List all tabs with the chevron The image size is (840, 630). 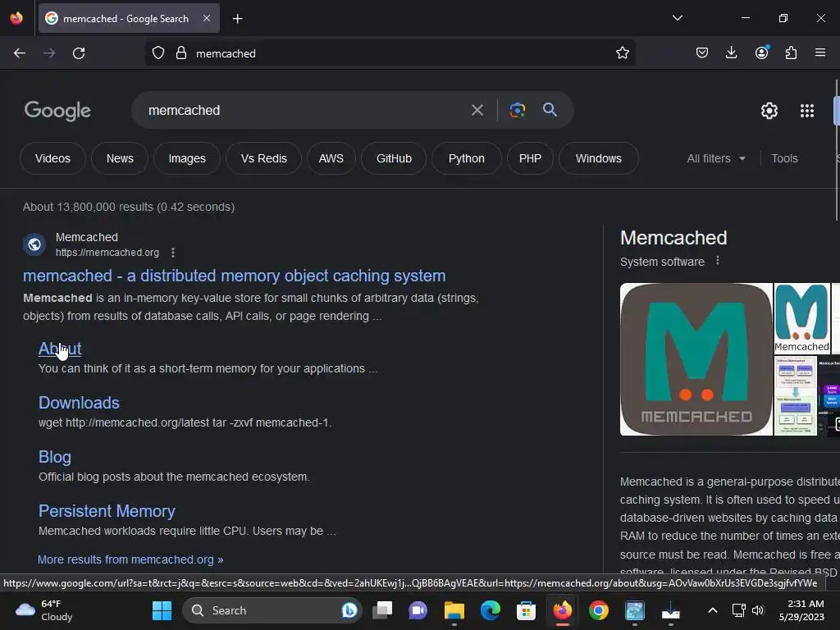click(x=677, y=18)
